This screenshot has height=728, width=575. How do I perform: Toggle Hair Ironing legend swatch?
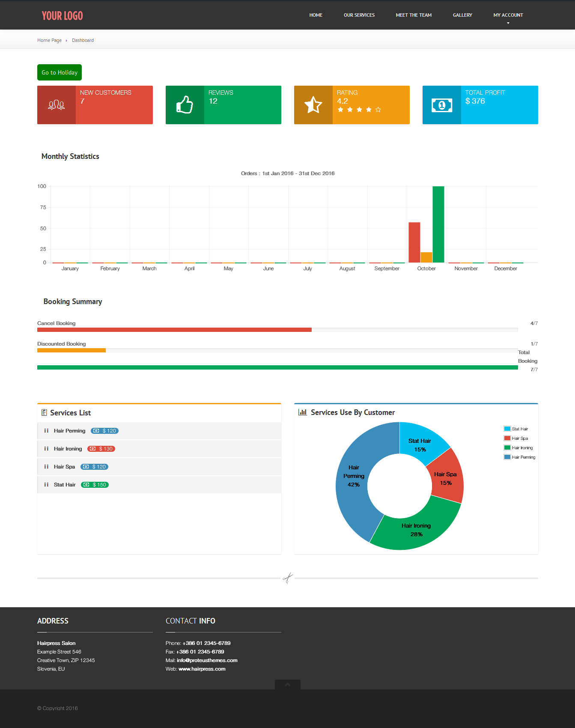click(507, 448)
